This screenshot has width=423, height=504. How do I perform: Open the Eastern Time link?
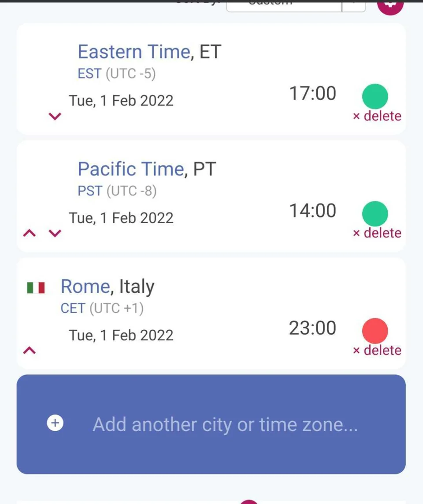pos(134,52)
